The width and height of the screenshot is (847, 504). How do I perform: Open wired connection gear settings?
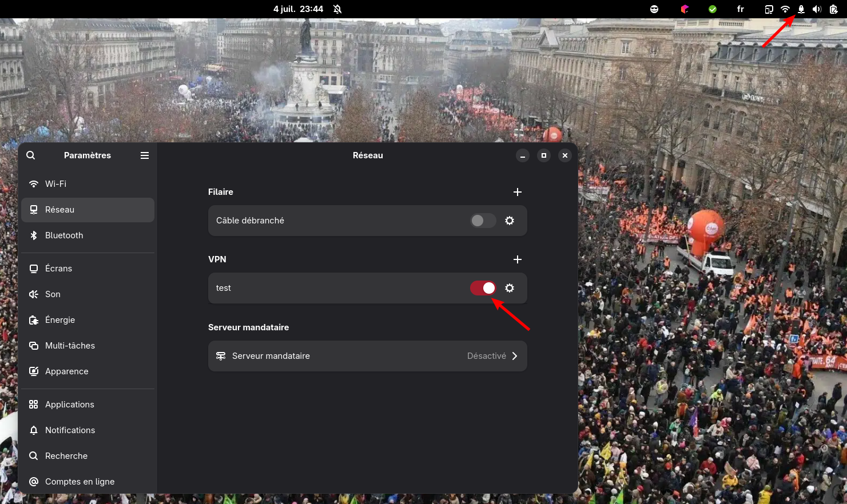(510, 221)
